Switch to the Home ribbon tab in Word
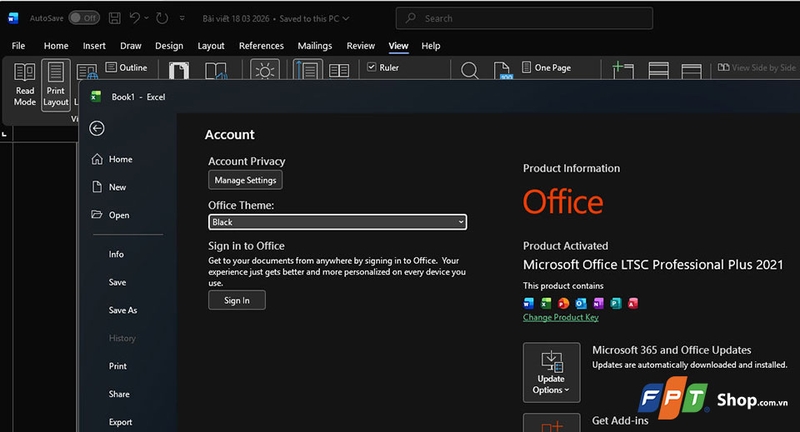 56,46
